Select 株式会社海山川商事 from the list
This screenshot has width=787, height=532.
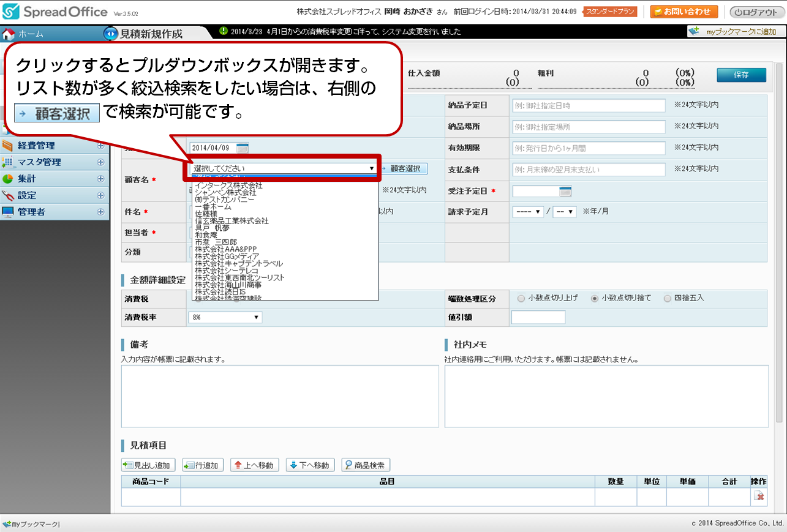(x=228, y=285)
